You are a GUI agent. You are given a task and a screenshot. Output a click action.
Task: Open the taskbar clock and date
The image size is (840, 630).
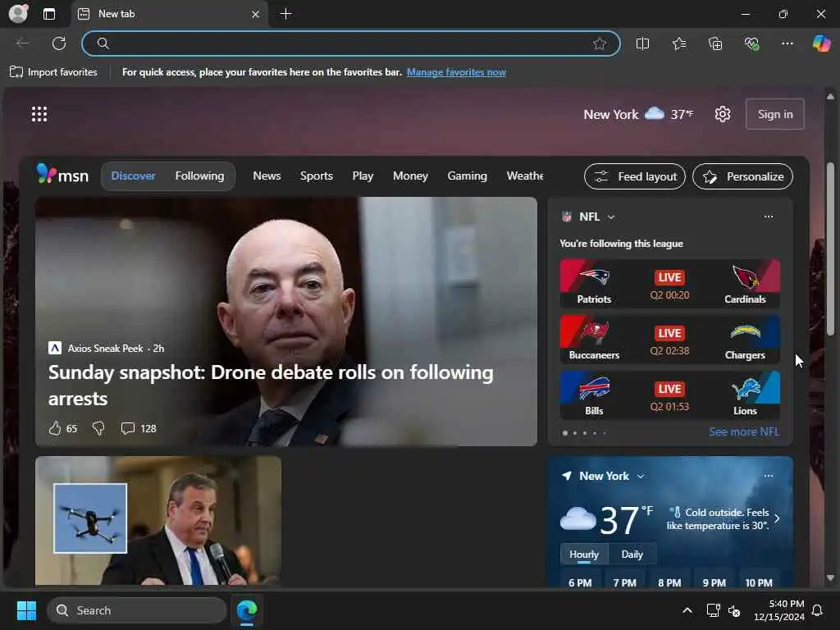[778, 610]
